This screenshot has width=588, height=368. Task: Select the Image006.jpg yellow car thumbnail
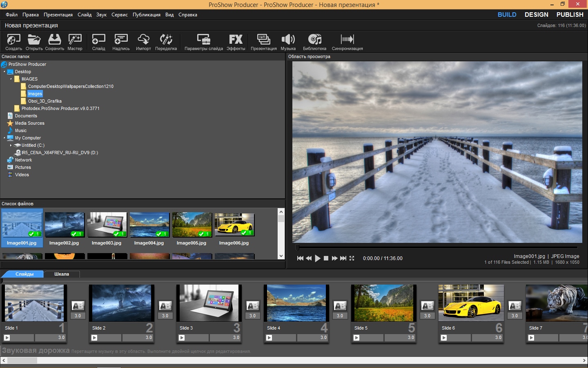[234, 225]
